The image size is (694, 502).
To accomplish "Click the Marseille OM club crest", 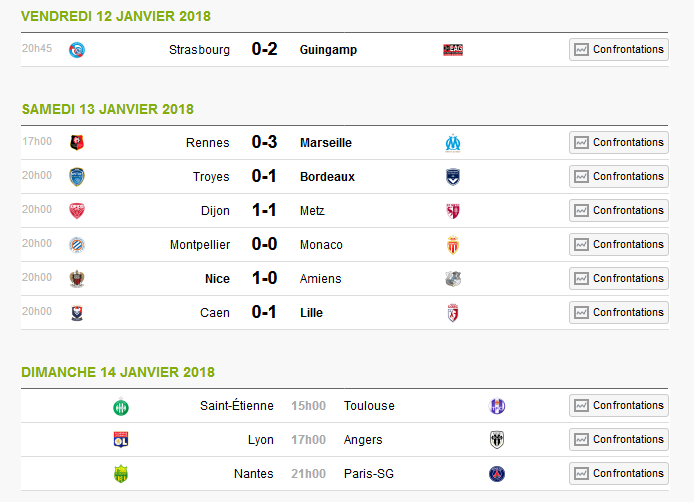I will coord(453,143).
